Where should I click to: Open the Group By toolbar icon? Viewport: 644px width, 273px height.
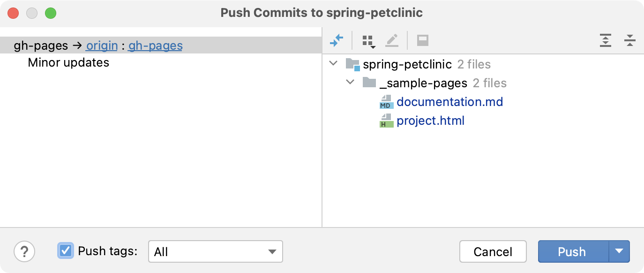coord(369,41)
